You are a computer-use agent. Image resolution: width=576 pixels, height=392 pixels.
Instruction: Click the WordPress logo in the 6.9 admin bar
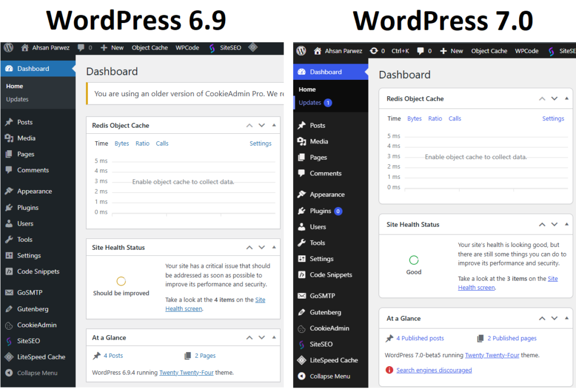pyautogui.click(x=8, y=48)
